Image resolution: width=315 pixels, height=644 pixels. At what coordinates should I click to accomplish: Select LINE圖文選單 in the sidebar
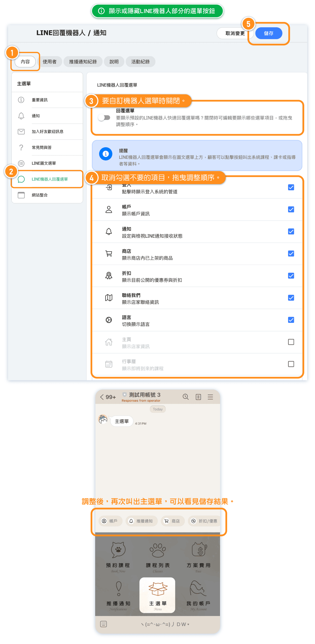click(44, 163)
